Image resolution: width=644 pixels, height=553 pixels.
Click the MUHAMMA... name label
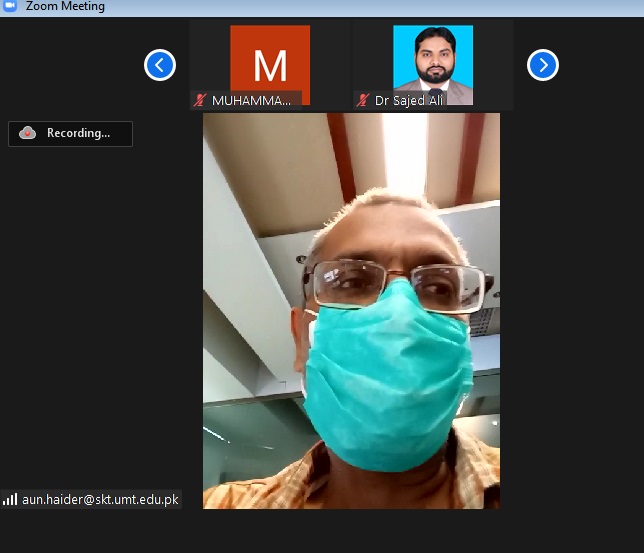coord(252,100)
